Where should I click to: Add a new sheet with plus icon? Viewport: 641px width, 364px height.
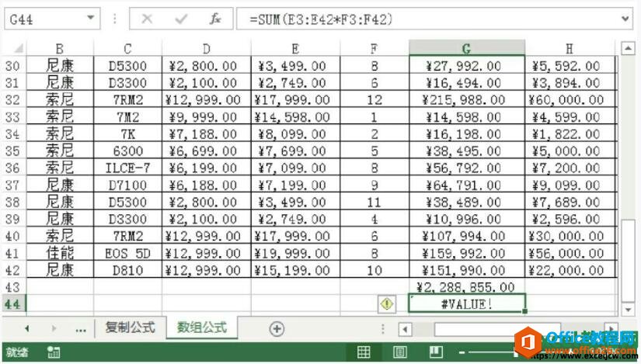coord(277,328)
